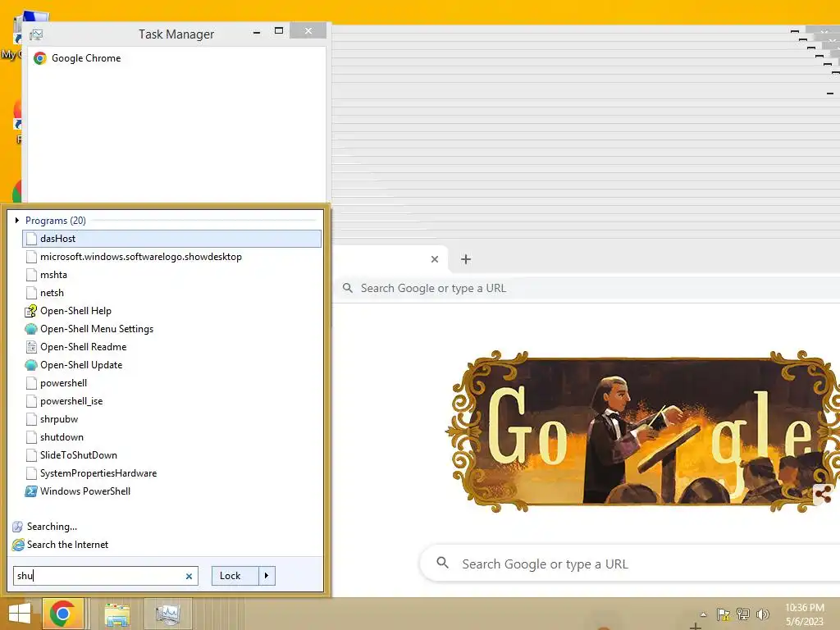Image resolution: width=840 pixels, height=630 pixels.
Task: Open the volume speaker tray icon
Action: click(762, 614)
